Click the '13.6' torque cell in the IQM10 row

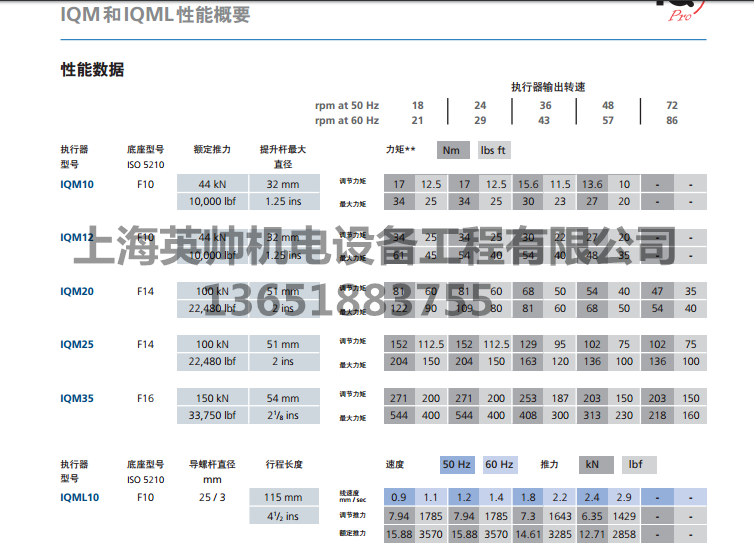pyautogui.click(x=592, y=183)
